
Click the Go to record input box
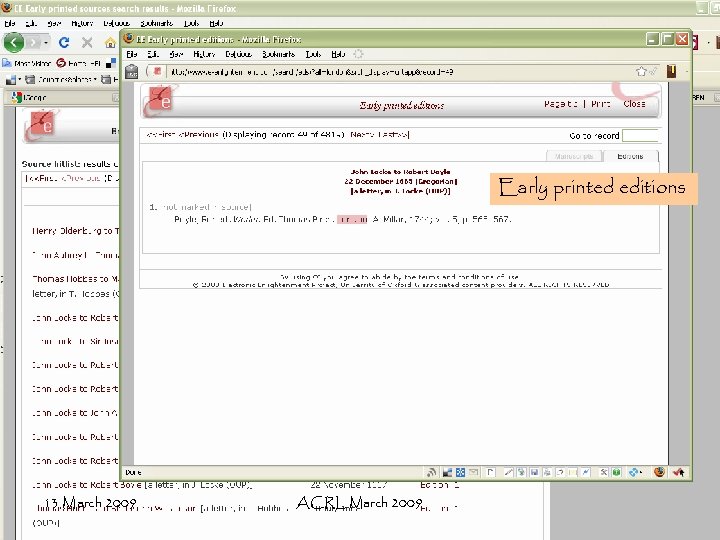640,135
